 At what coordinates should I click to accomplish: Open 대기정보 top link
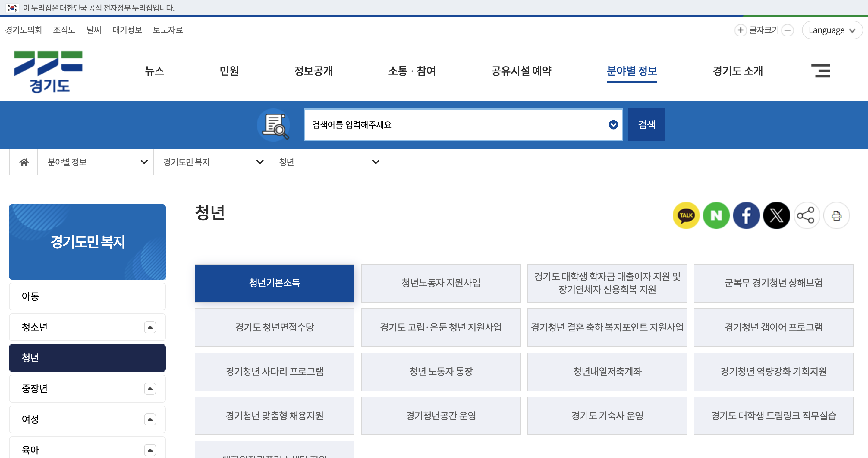coord(127,30)
